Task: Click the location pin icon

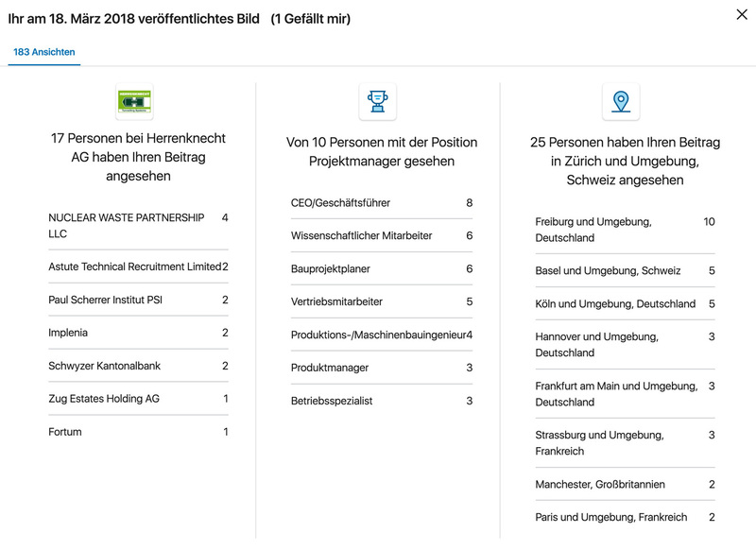Action: click(x=620, y=101)
